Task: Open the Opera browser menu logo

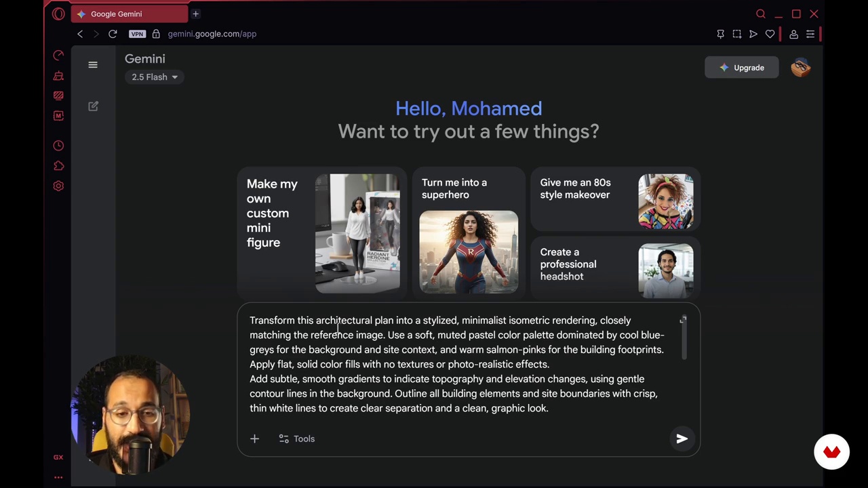Action: (58, 14)
